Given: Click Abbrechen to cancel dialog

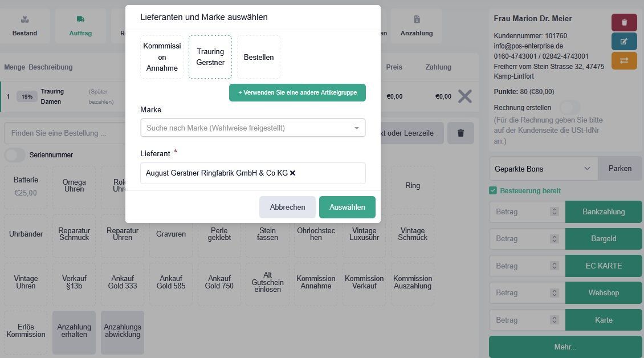Looking at the screenshot, I should pos(287,207).
